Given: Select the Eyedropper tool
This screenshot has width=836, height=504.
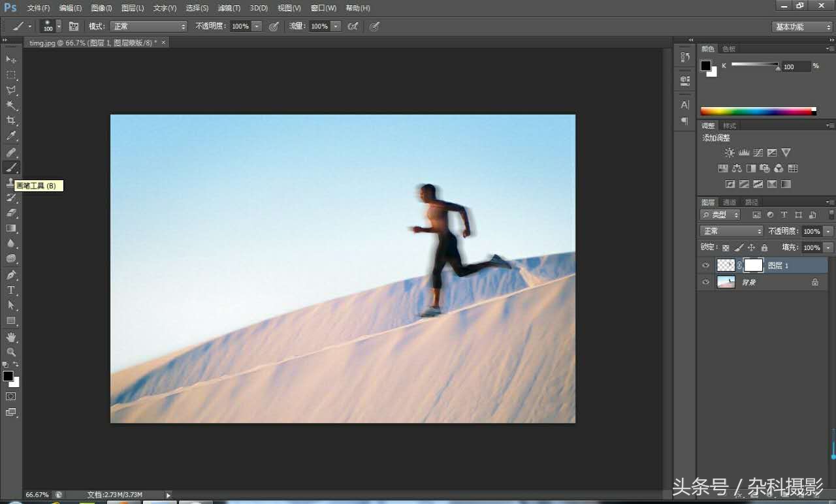Looking at the screenshot, I should click(11, 136).
